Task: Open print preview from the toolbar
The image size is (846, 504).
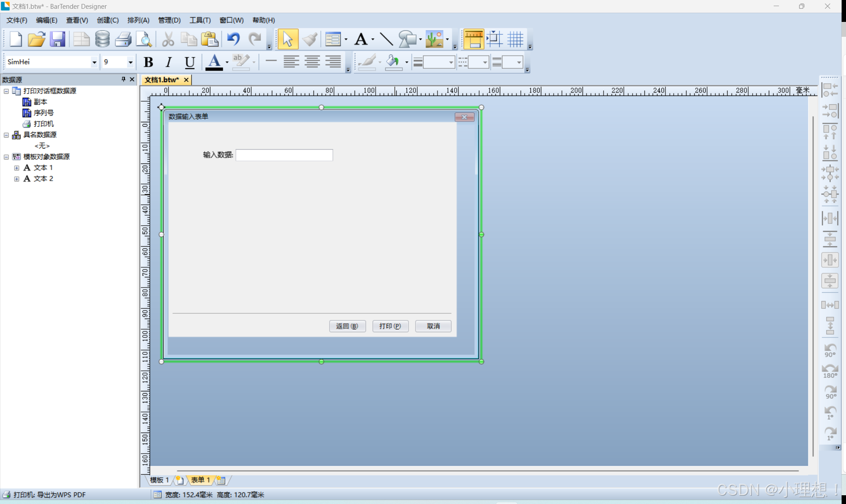Action: point(144,39)
